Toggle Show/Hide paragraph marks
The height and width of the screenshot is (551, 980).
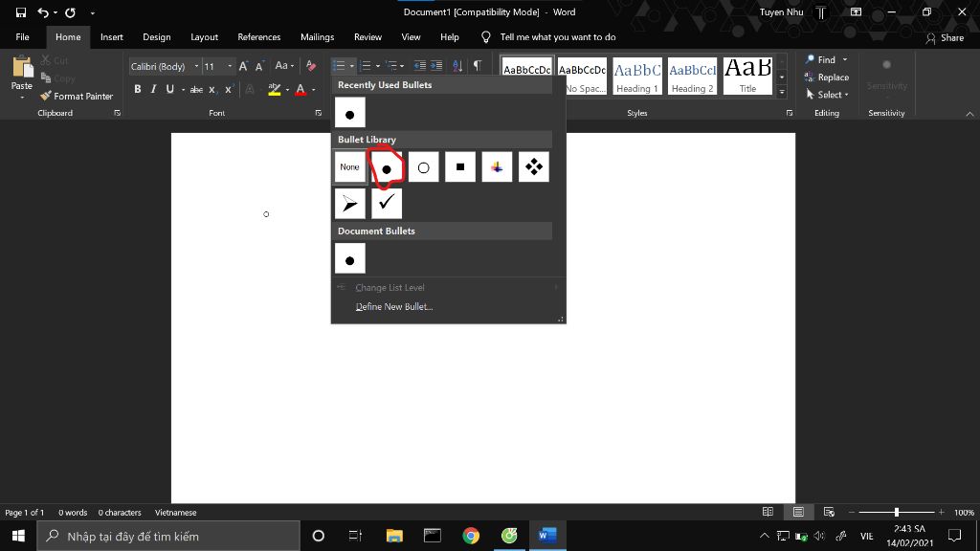478,66
